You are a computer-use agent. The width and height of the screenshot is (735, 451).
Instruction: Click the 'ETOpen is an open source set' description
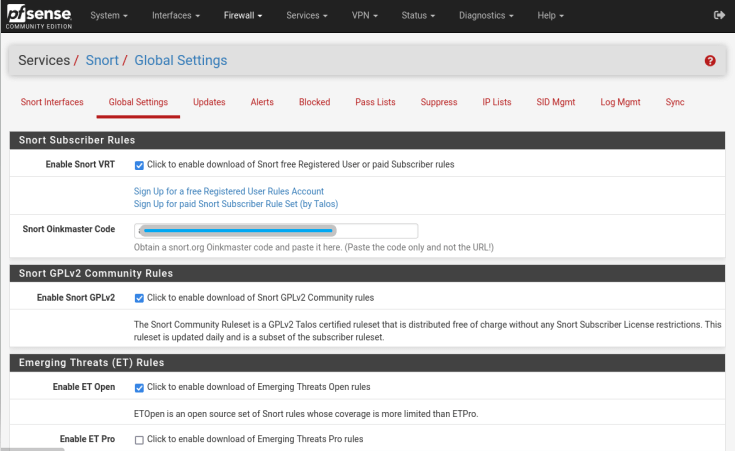tap(306, 414)
